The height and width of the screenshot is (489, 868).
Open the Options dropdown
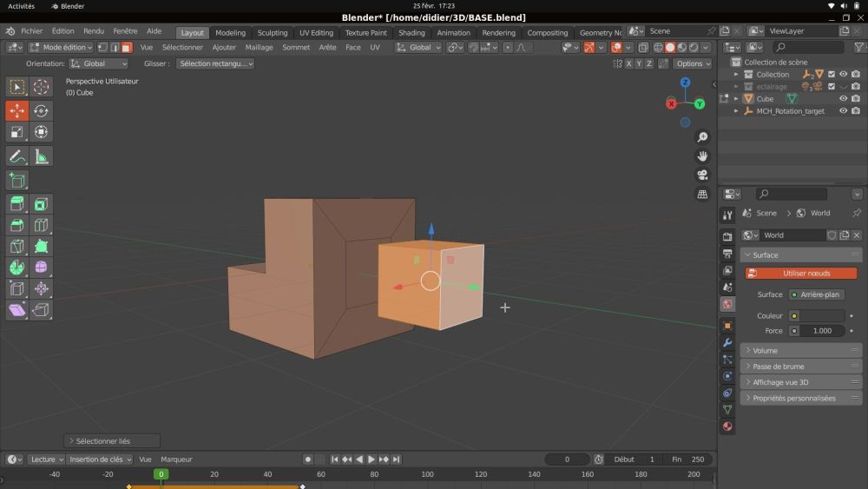pos(693,63)
